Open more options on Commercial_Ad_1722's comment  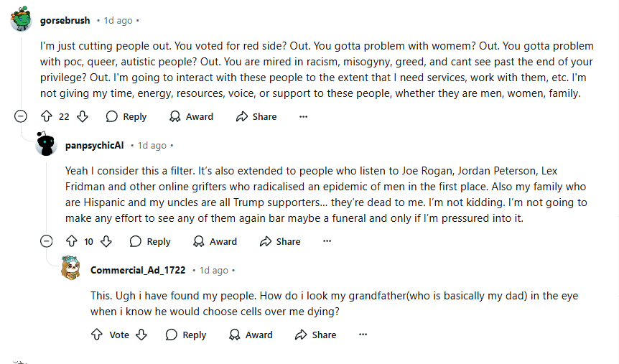[363, 335]
